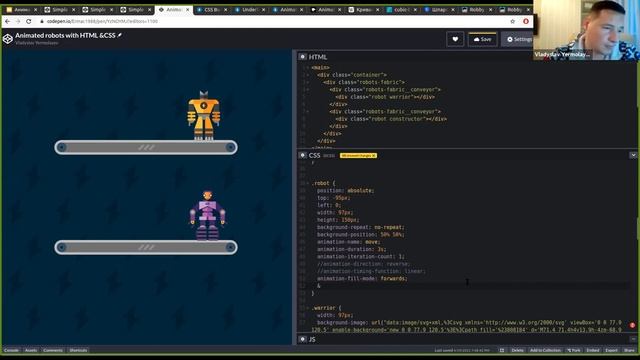Fold the second robots-fabric__conveyor div
This screenshot has height=360, width=640.
tap(308, 112)
